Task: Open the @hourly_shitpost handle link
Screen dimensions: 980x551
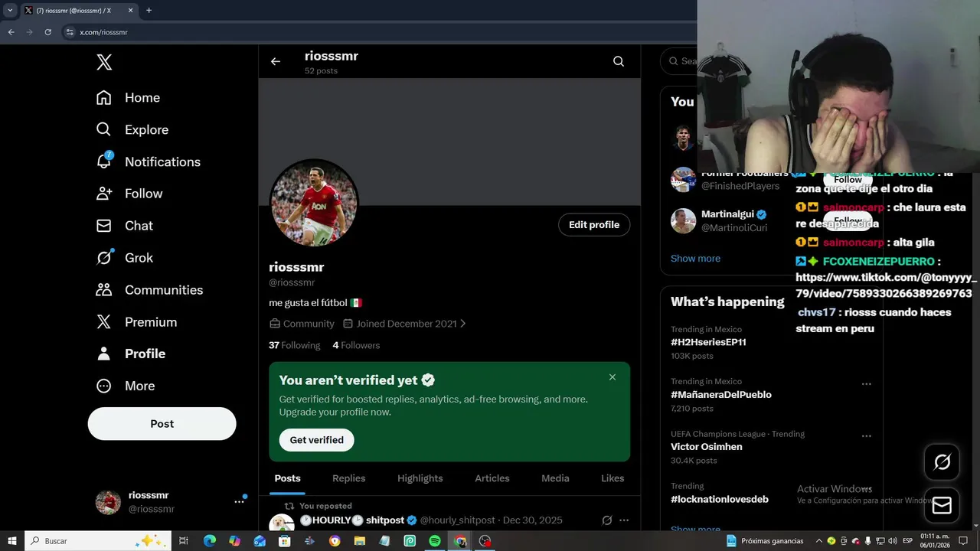Action: (457, 520)
